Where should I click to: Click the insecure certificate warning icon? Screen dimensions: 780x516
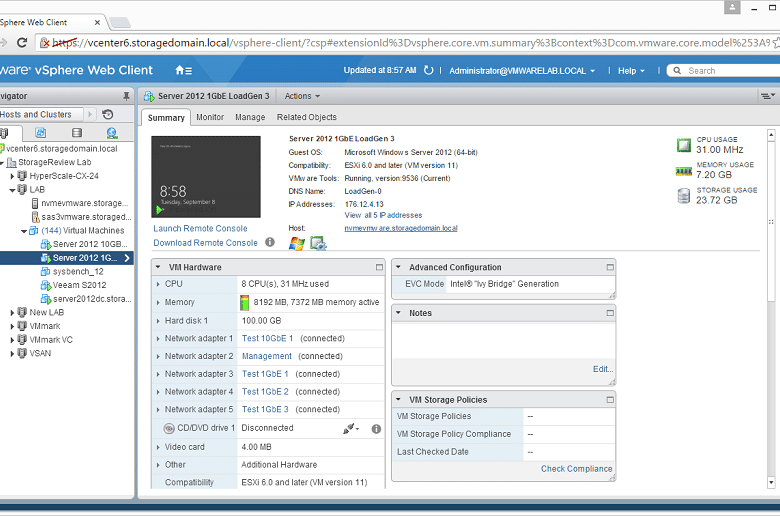click(45, 43)
